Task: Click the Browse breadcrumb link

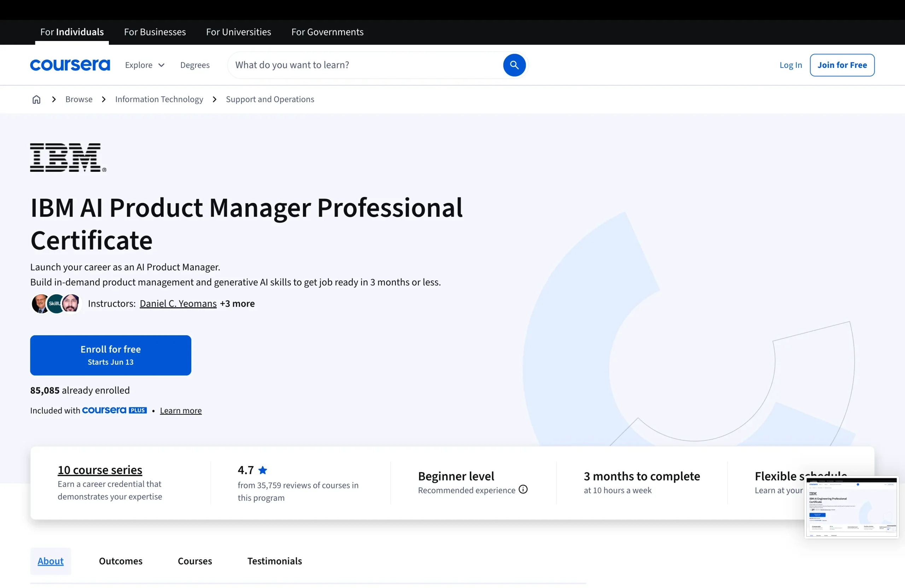Action: click(x=79, y=99)
